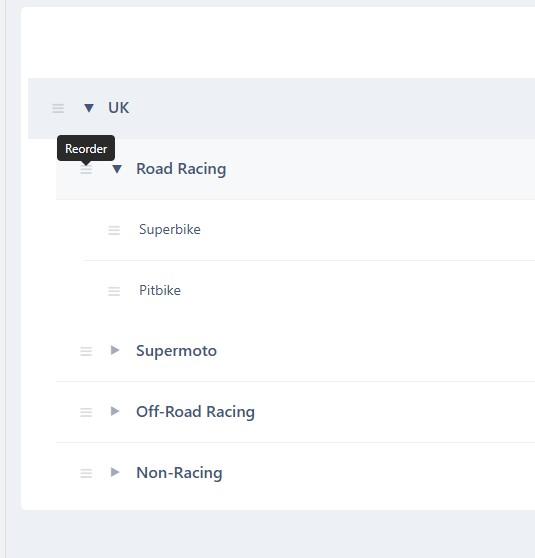
Task: Select the Off-Road Racing label
Action: coord(195,412)
